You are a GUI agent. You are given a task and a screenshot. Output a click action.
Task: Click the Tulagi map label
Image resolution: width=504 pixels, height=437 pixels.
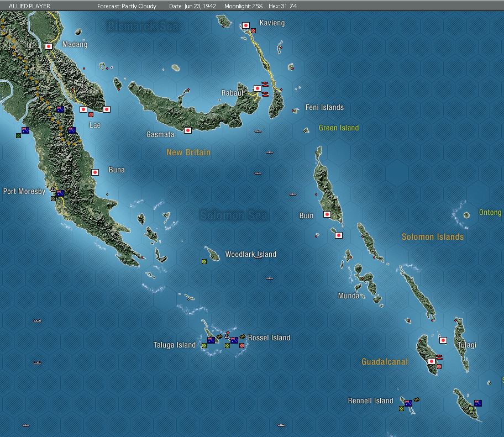467,345
